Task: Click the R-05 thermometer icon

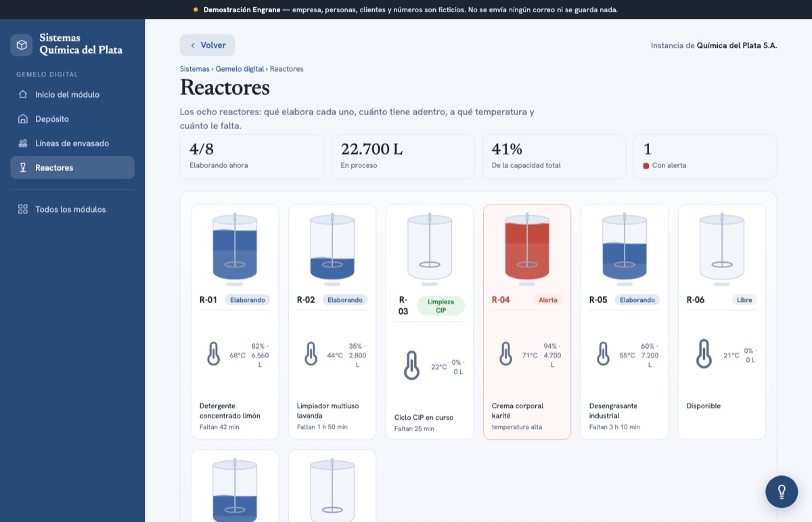Action: tap(603, 353)
